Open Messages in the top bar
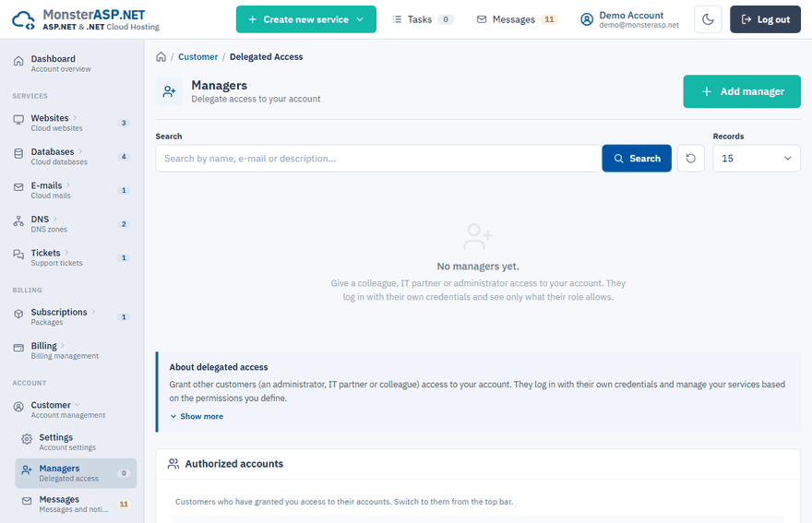The width and height of the screenshot is (812, 523). [517, 19]
